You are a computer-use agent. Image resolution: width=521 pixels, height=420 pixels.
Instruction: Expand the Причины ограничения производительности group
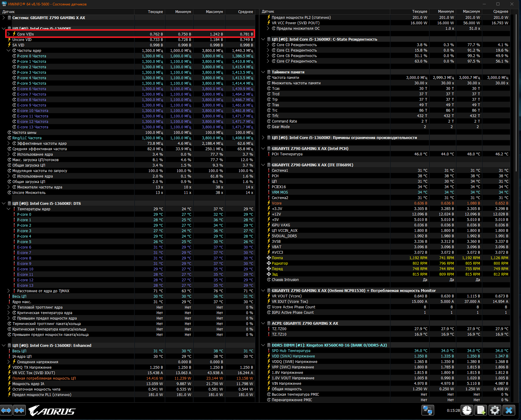click(263, 137)
